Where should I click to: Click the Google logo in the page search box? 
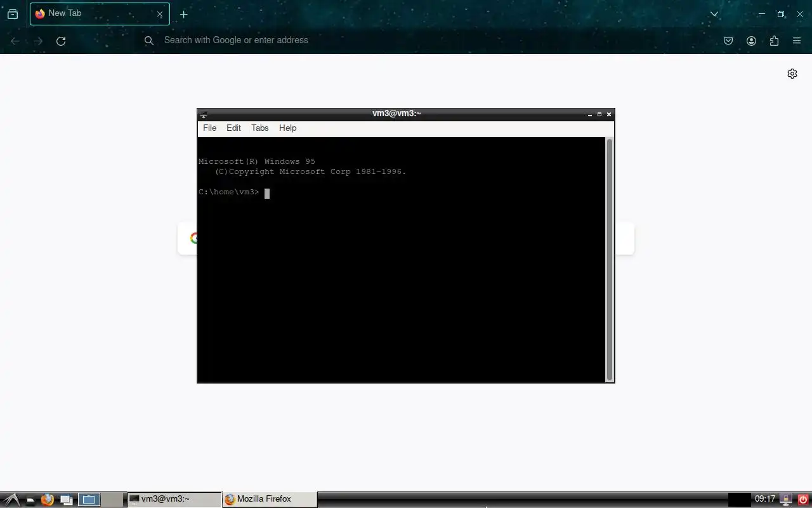[193, 238]
